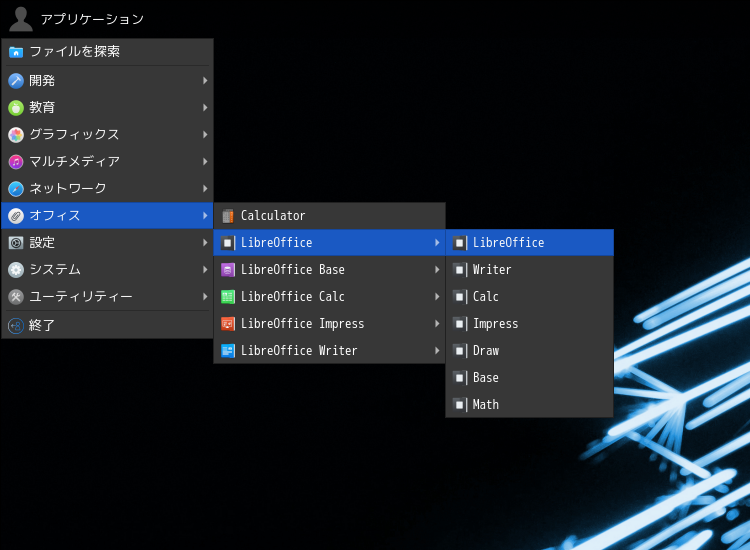Expand the LibreOffice Impress submenu arrow

[x=437, y=324]
